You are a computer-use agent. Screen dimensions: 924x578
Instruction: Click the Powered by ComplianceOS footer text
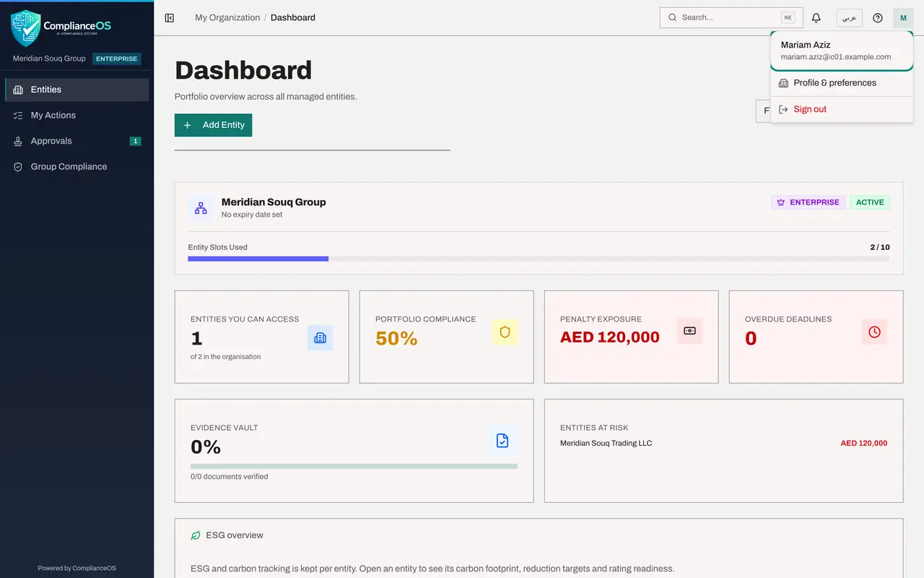point(77,569)
